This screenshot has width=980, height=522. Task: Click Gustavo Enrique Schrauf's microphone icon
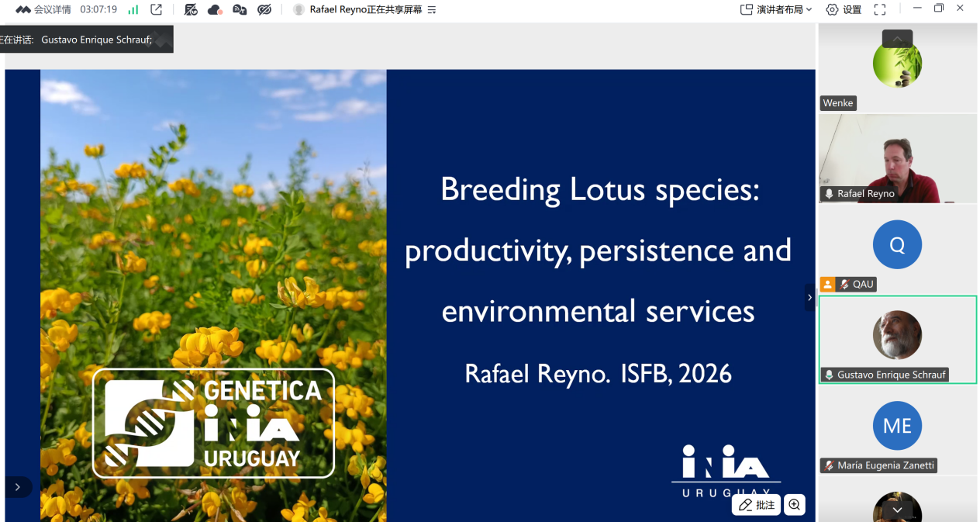(829, 375)
